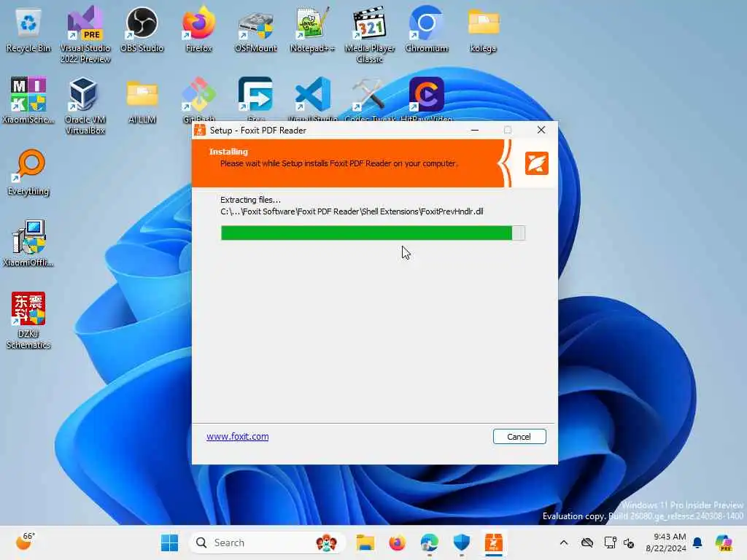Open the weather widget showing 66°
The height and width of the screenshot is (560, 747).
pos(25,542)
